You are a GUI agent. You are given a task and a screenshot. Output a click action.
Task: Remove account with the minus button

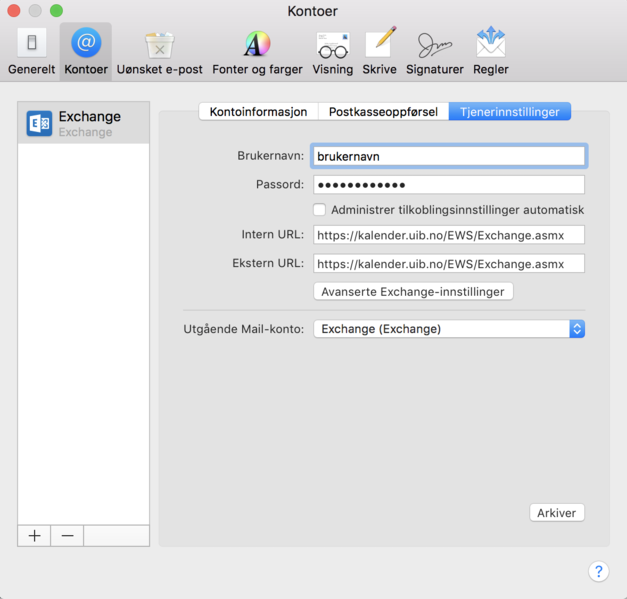(67, 536)
